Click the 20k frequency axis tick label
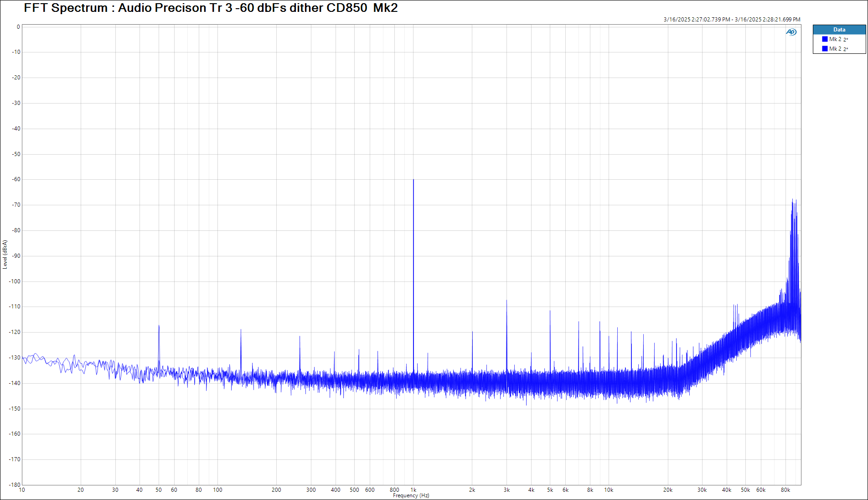868x500 pixels. coord(668,490)
